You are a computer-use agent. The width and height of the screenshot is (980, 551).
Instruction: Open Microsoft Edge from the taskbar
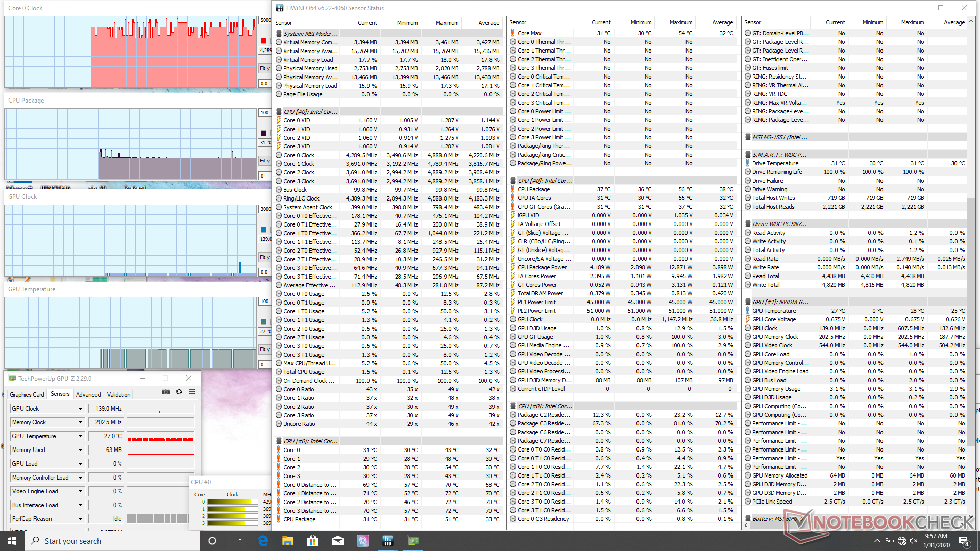pos(263,541)
